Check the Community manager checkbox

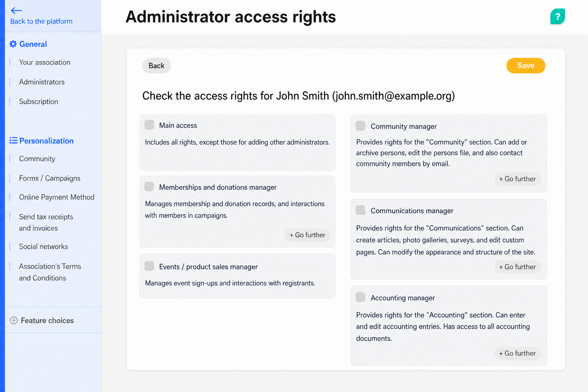tap(361, 126)
